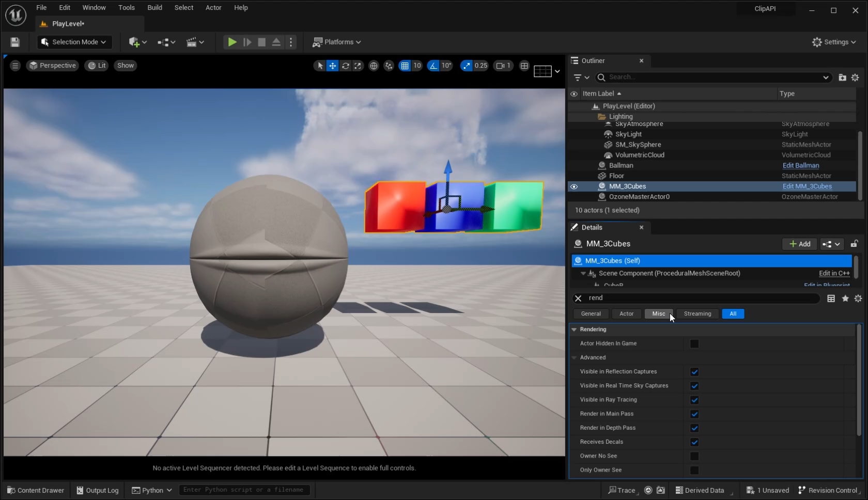Open Edit MM_3Cubes blueprint link
The height and width of the screenshot is (500, 868).
(x=807, y=186)
